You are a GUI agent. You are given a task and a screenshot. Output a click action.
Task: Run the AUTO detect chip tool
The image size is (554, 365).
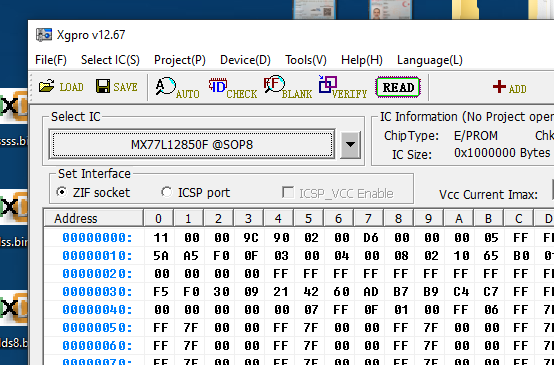177,87
